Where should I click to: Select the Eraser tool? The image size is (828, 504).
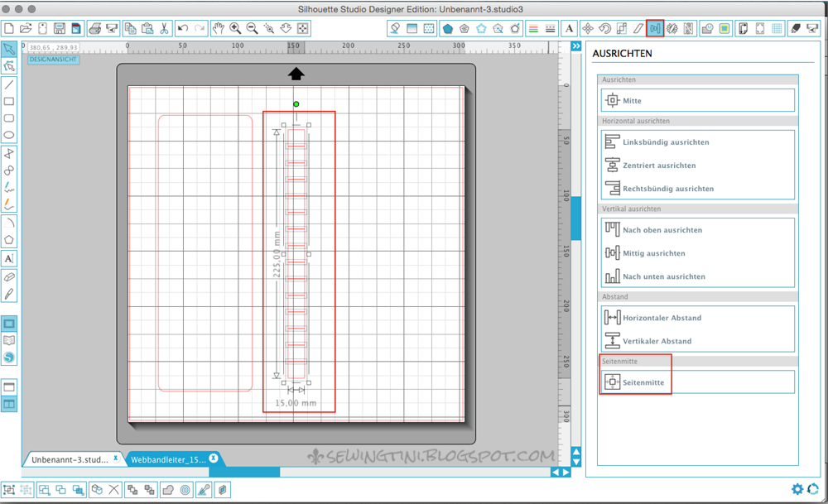coord(9,277)
